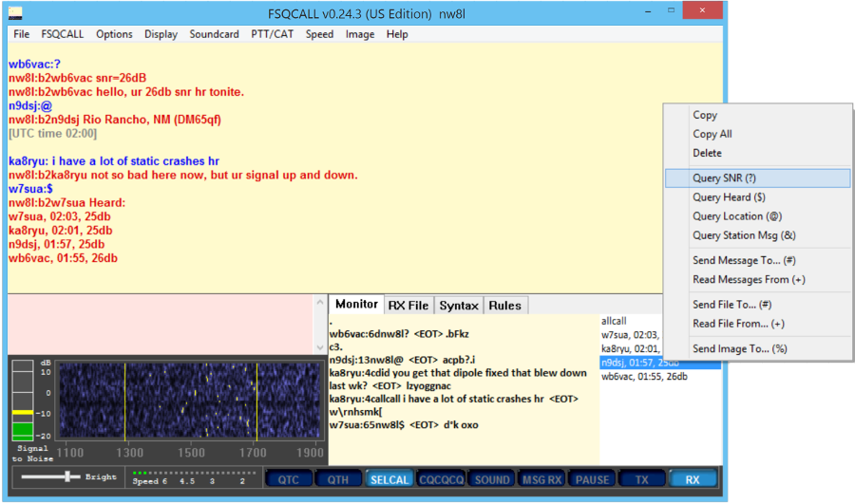Click 'ka8ryu: i have a lot of static' line
Viewport: 855px width, 504px height.
(114, 161)
